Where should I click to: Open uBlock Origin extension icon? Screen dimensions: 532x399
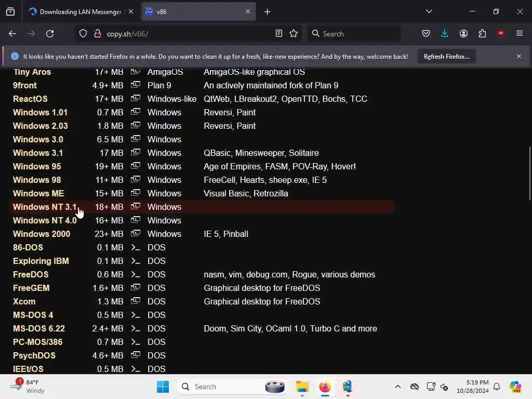[501, 33]
